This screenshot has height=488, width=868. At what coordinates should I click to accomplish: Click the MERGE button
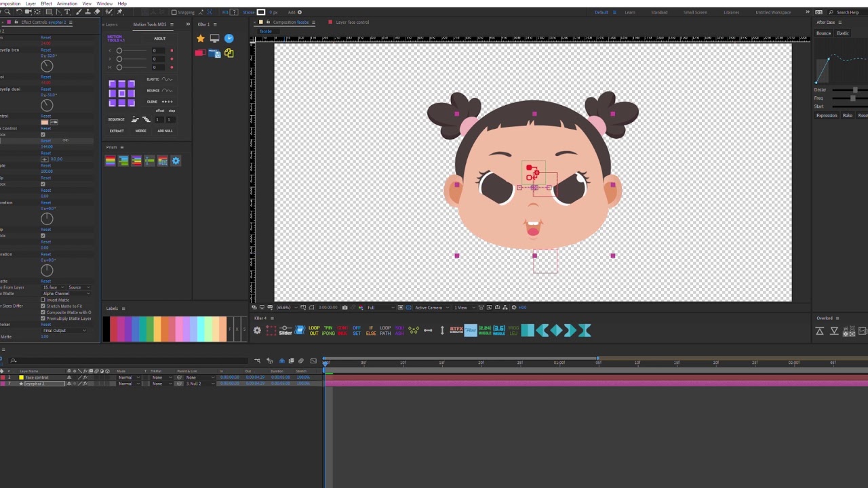140,131
